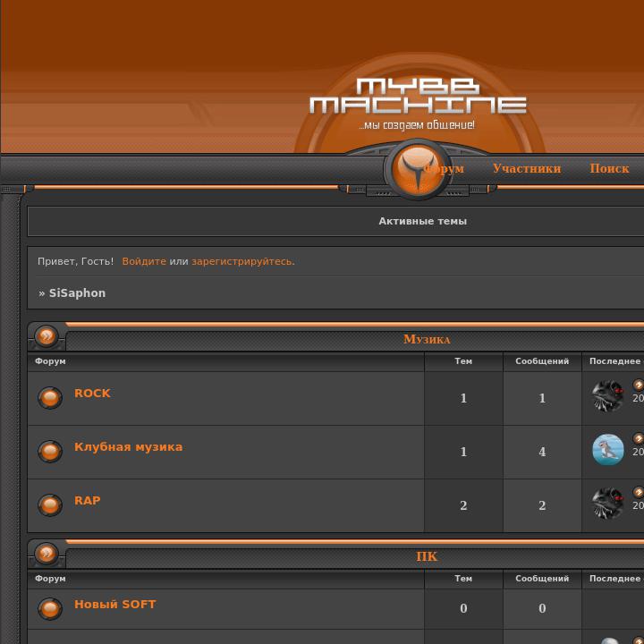Click last poster avatar in ROCK row

point(608,396)
